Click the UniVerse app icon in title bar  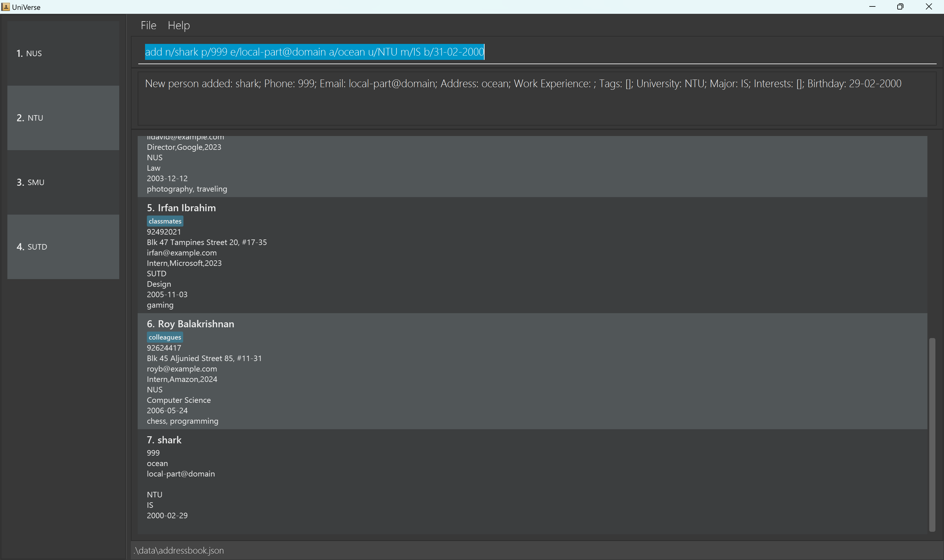[6, 7]
